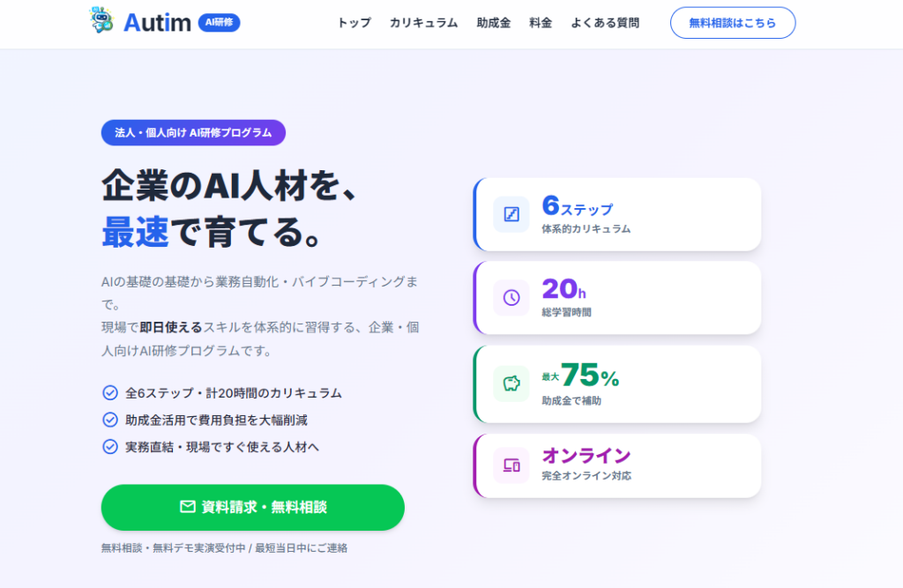This screenshot has width=903, height=588.
Task: Go to the 助成金 menu item
Action: coord(493,23)
